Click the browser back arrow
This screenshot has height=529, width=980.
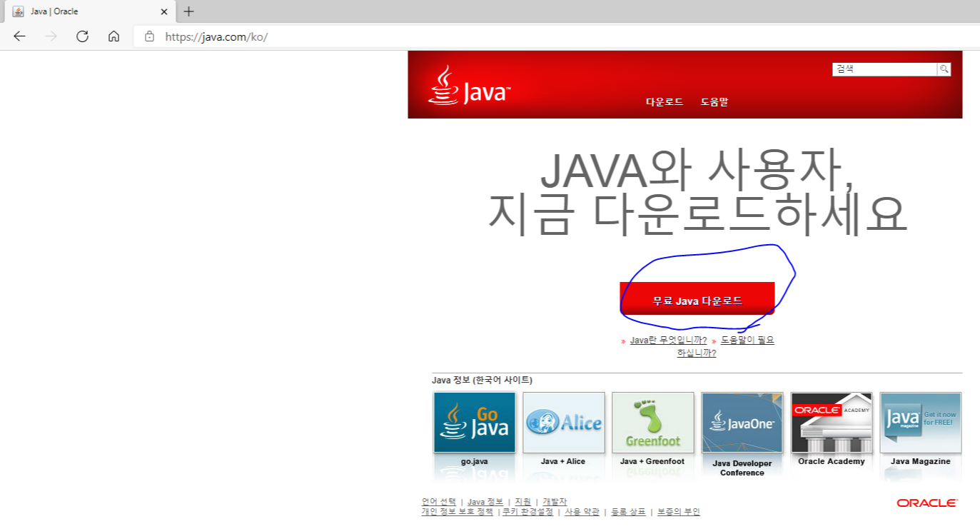19,36
